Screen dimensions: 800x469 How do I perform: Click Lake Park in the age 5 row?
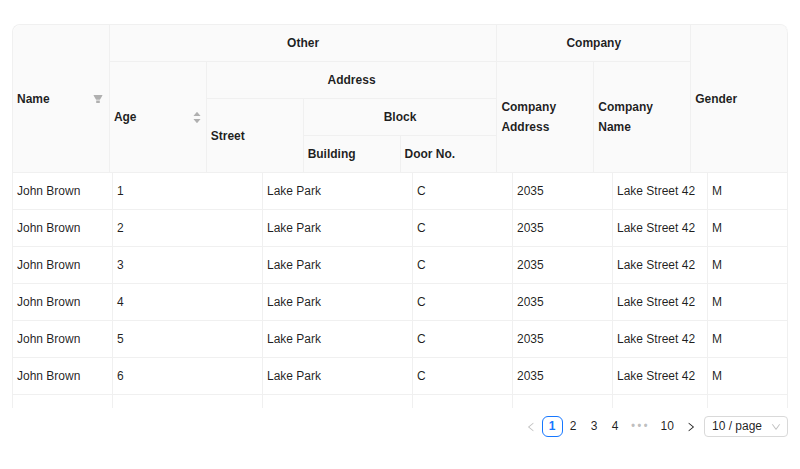pyautogui.click(x=294, y=339)
